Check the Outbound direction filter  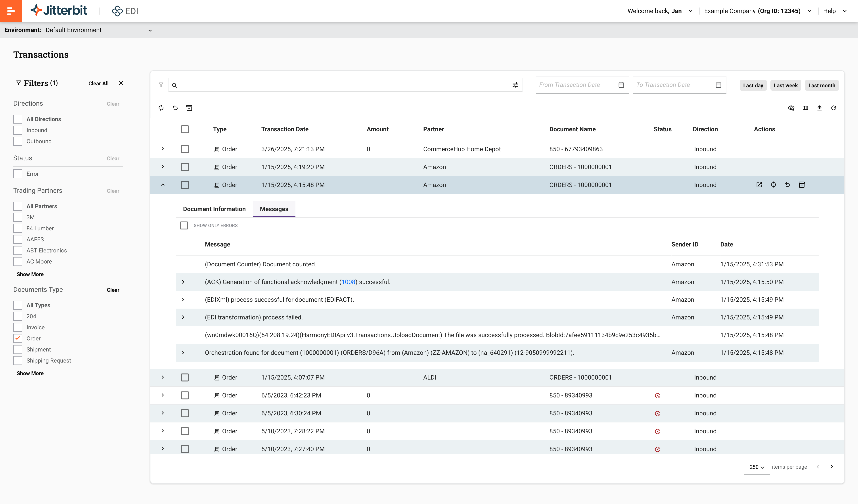(x=18, y=141)
